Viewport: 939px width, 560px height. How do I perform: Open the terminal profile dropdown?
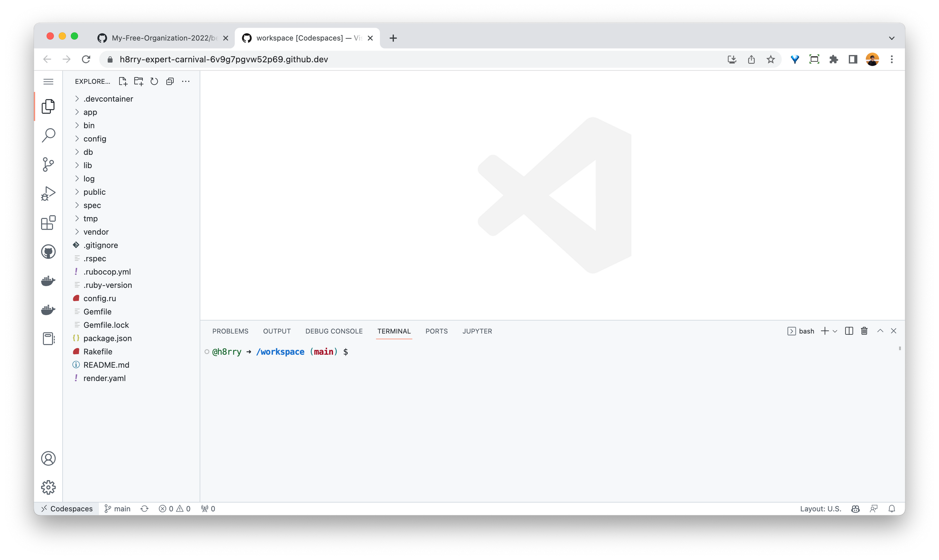pos(836,331)
